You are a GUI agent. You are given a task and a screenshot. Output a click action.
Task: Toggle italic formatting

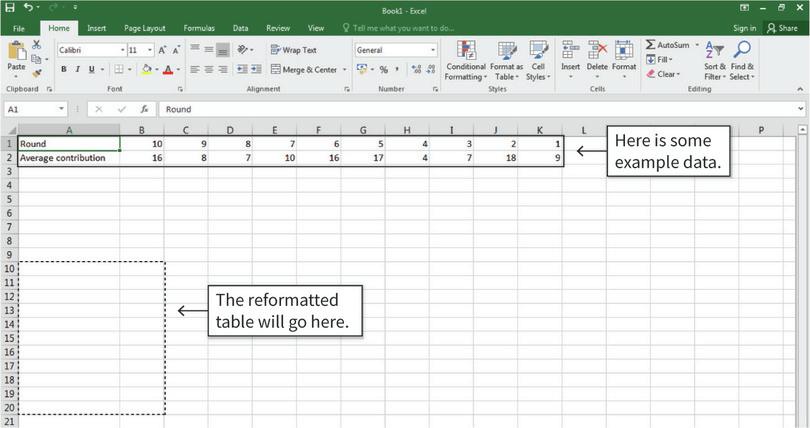click(77, 69)
